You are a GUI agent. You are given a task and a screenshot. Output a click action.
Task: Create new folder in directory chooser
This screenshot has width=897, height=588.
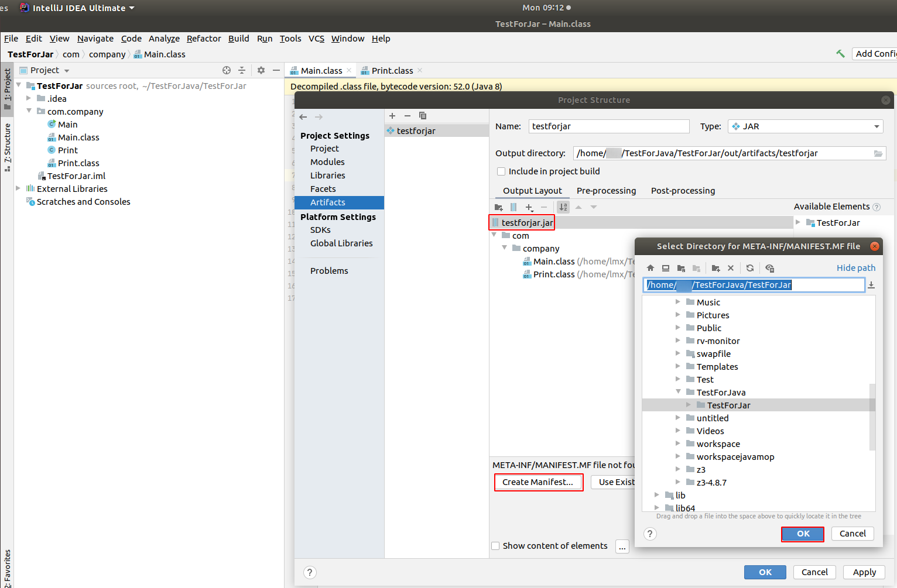click(x=715, y=268)
